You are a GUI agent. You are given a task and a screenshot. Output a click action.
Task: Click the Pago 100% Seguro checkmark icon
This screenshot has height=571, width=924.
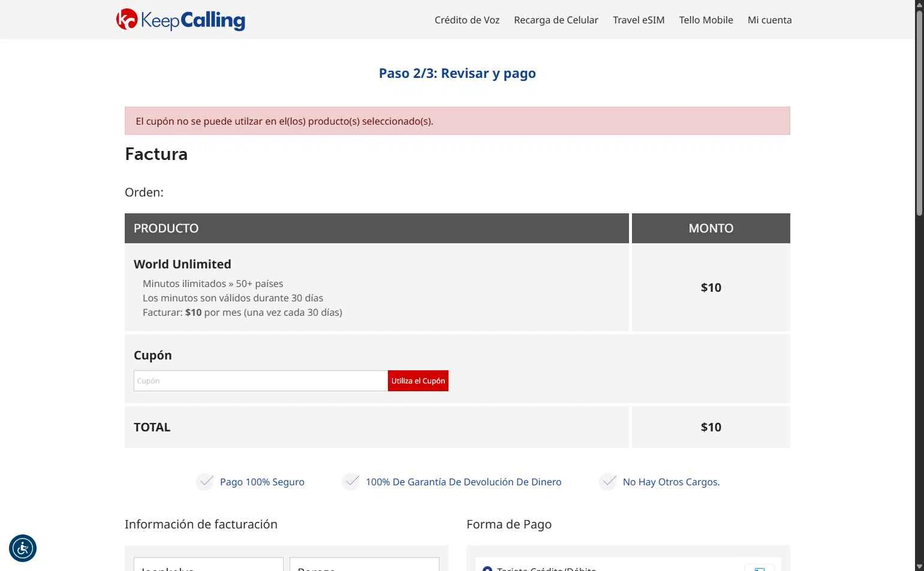tap(205, 482)
